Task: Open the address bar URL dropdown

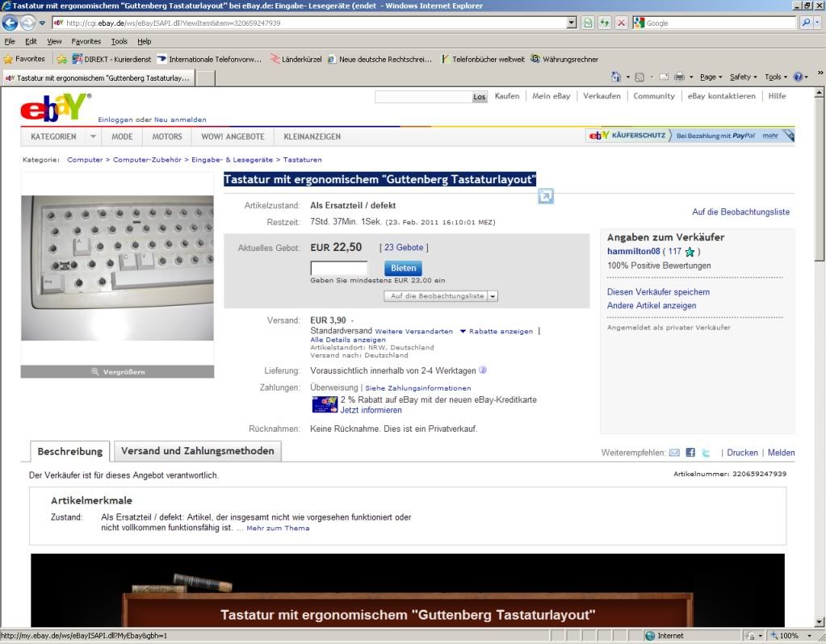Action: tap(572, 23)
